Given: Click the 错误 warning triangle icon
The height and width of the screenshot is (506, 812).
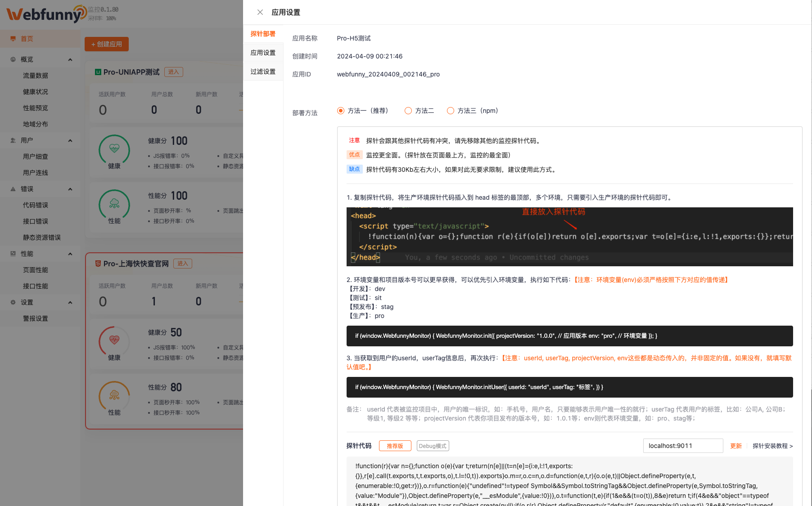Looking at the screenshot, I should point(13,189).
